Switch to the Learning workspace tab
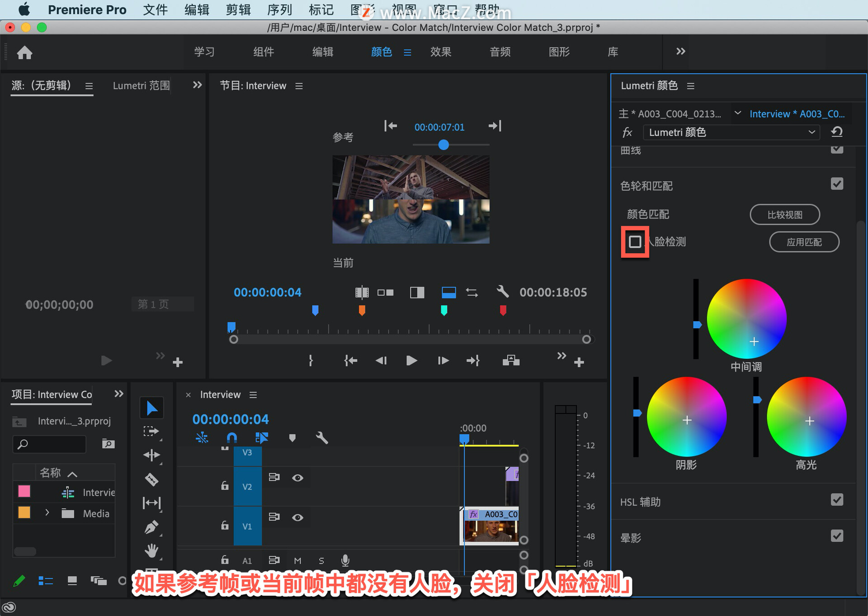868x616 pixels. (204, 52)
